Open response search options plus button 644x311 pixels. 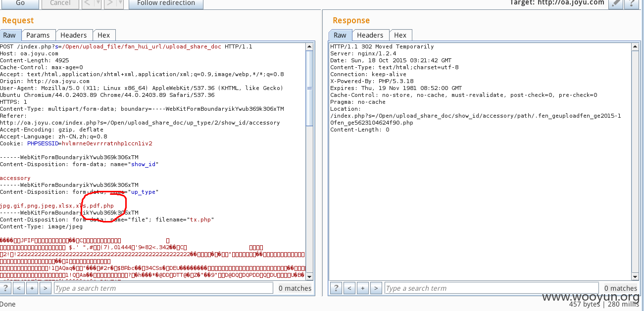click(363, 288)
